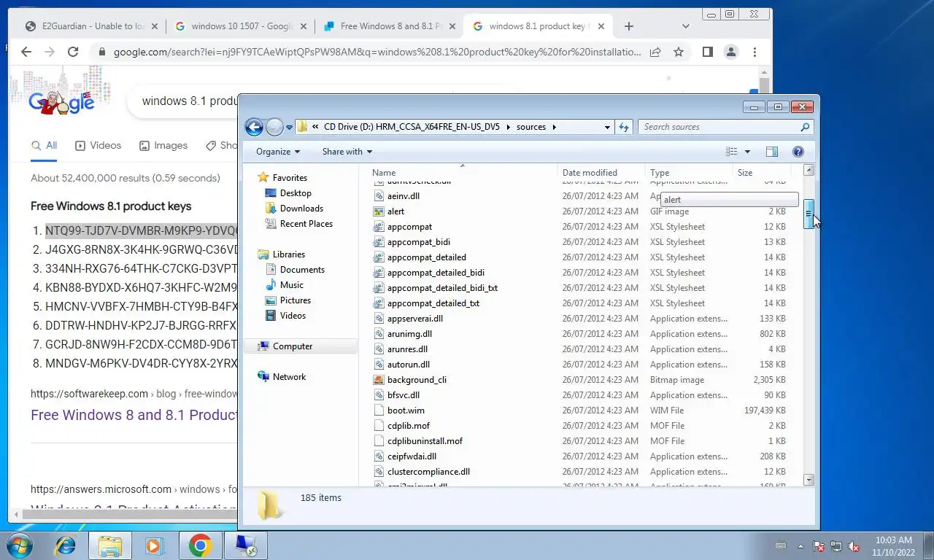Viewport: 934px width, 560px height.
Task: Select Images filter in Google results
Action: click(163, 146)
